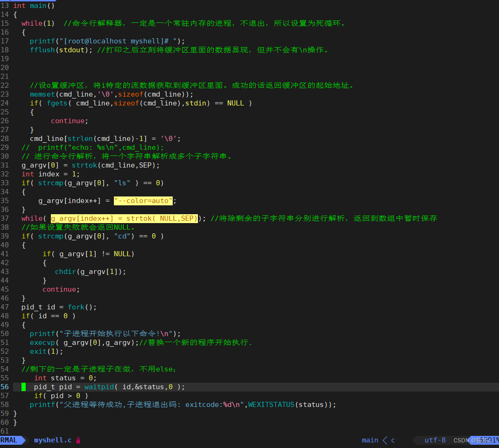Viewport: 499px width, 448px height.
Task: Click the strcmp "cd" comparison on line 39
Action: (97, 237)
